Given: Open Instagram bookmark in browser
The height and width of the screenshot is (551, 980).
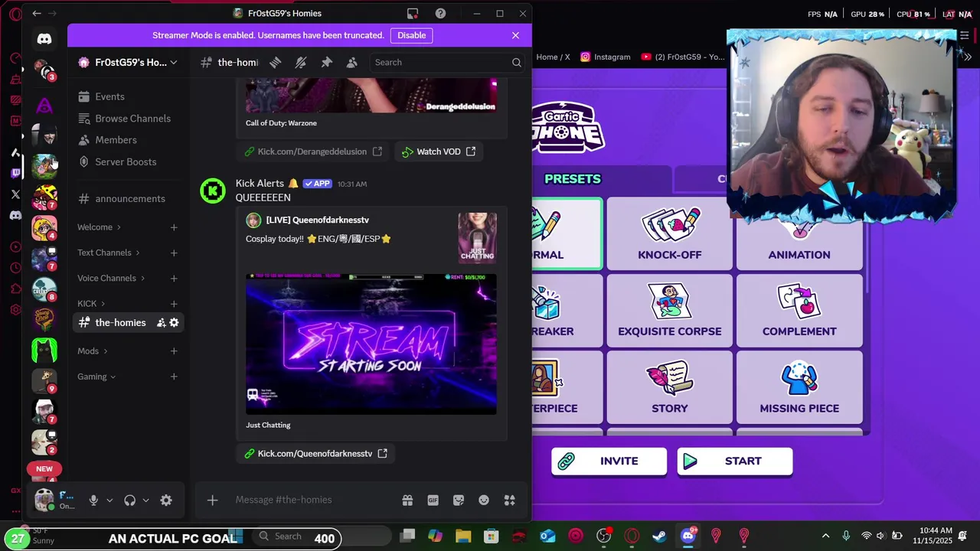Looking at the screenshot, I should pos(605,57).
